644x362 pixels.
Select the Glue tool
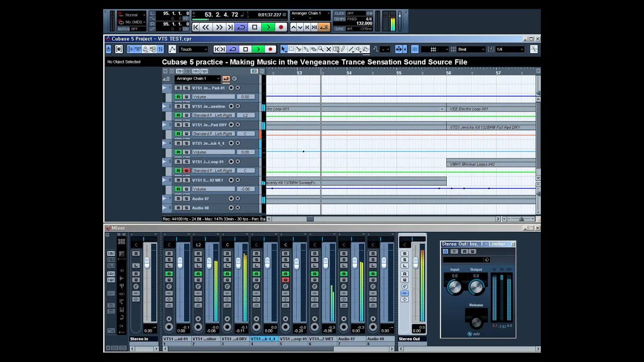tap(306, 49)
